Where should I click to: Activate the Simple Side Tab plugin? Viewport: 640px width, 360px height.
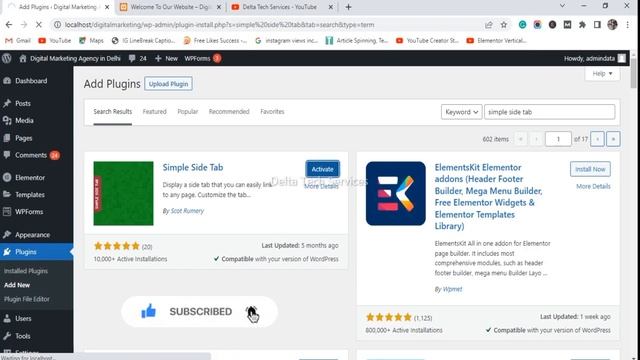[322, 169]
